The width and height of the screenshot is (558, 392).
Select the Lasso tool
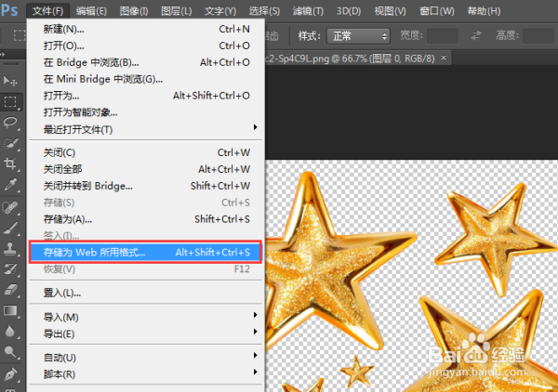click(10, 123)
